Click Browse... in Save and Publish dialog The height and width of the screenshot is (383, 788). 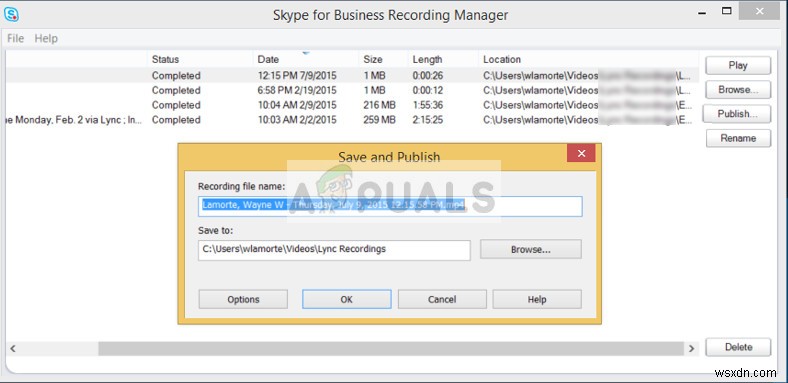(x=531, y=249)
